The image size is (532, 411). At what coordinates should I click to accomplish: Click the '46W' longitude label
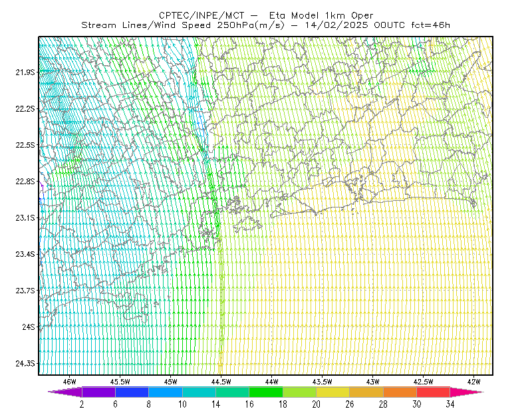point(70,382)
